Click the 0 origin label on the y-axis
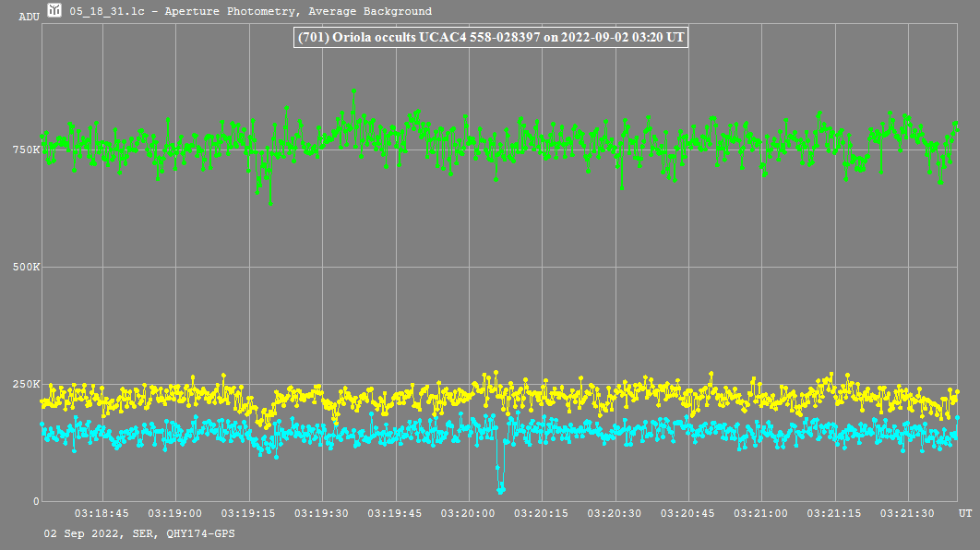This screenshot has height=550, width=980. tap(37, 502)
